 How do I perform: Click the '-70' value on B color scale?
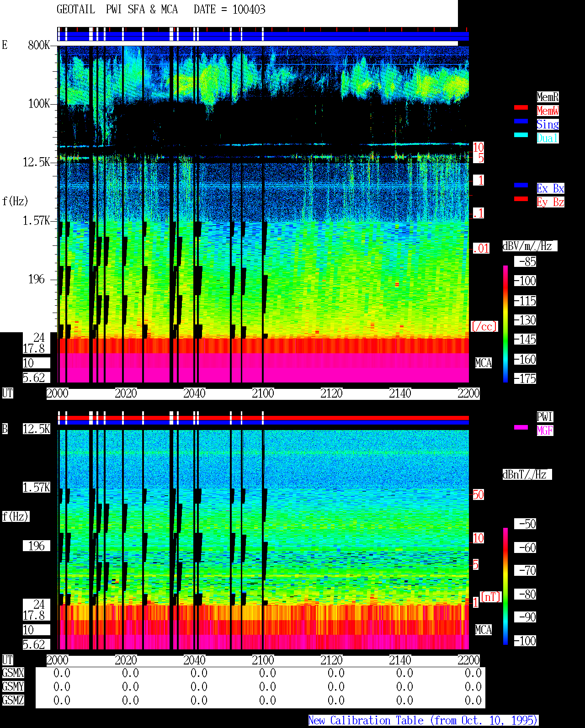click(526, 570)
